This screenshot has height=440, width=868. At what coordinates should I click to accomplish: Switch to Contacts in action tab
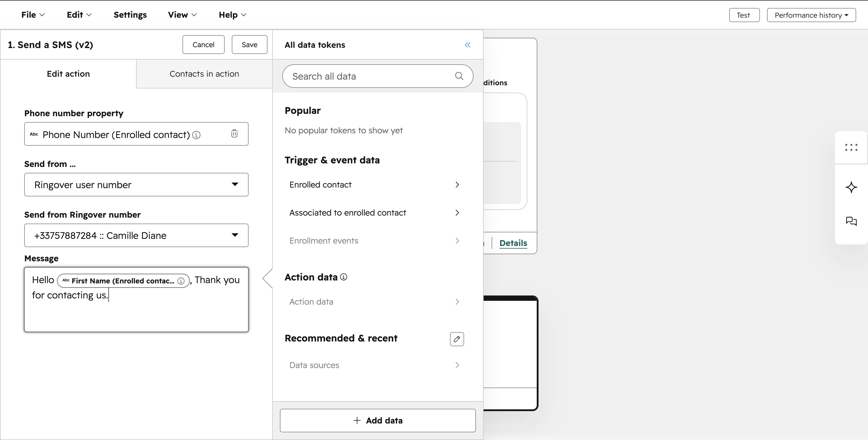pos(204,74)
